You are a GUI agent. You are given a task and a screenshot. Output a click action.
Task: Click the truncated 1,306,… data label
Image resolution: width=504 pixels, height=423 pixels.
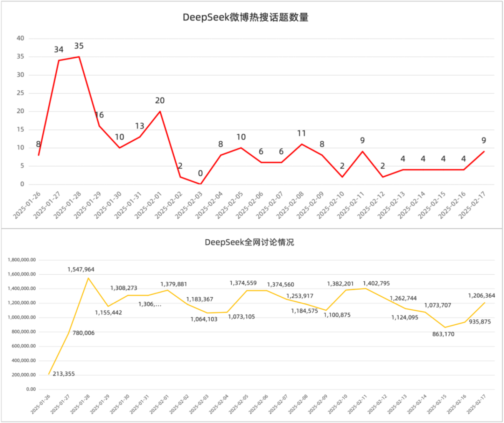[150, 304]
